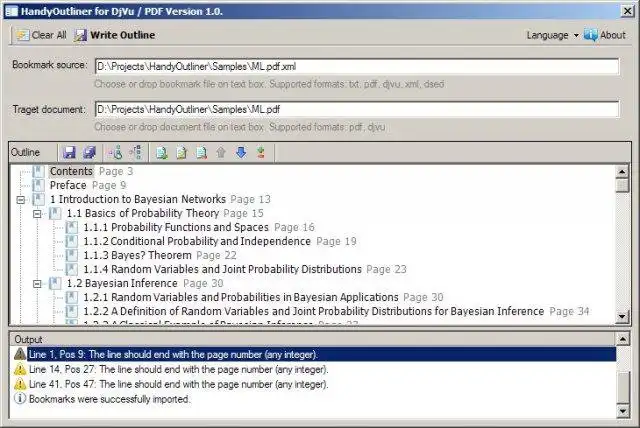Click bookmark icon beside 1.1.1 Probability Functions

tap(72, 227)
